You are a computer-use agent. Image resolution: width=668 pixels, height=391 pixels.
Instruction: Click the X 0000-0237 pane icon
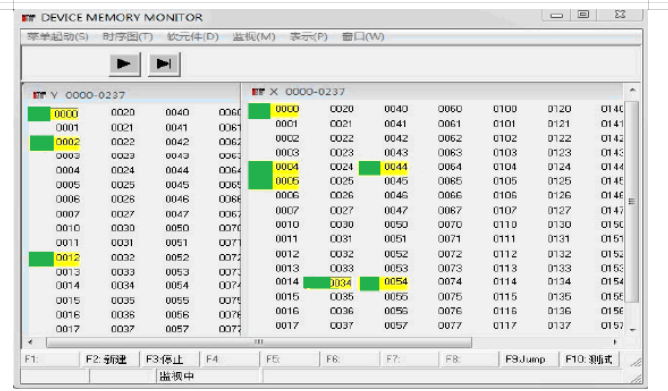[x=258, y=92]
